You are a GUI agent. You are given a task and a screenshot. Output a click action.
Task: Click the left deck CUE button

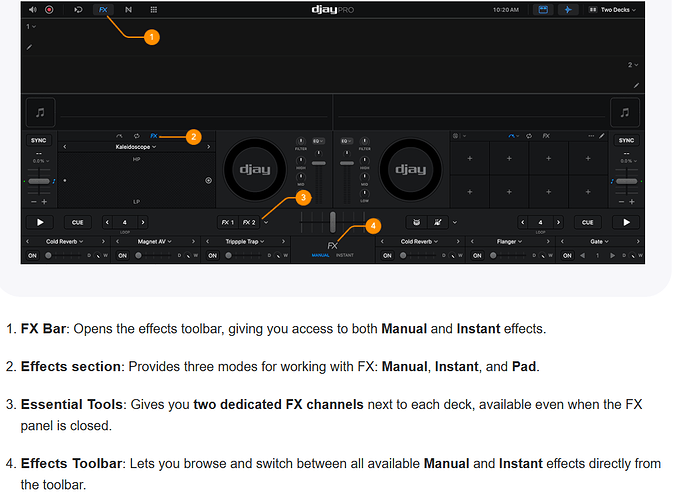78,222
